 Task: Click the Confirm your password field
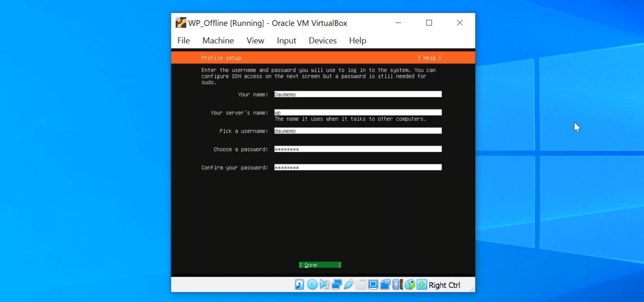coord(358,167)
